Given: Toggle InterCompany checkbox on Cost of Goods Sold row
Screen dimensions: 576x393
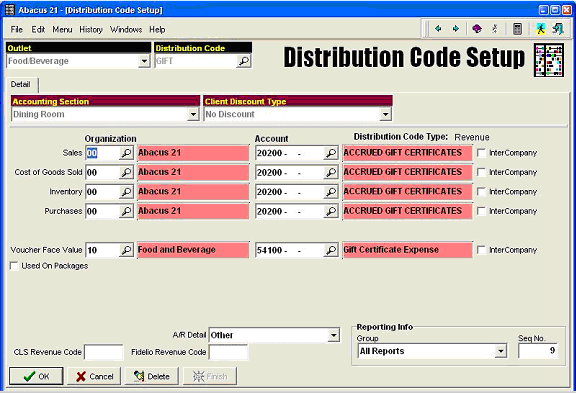Looking at the screenshot, I should (x=481, y=172).
